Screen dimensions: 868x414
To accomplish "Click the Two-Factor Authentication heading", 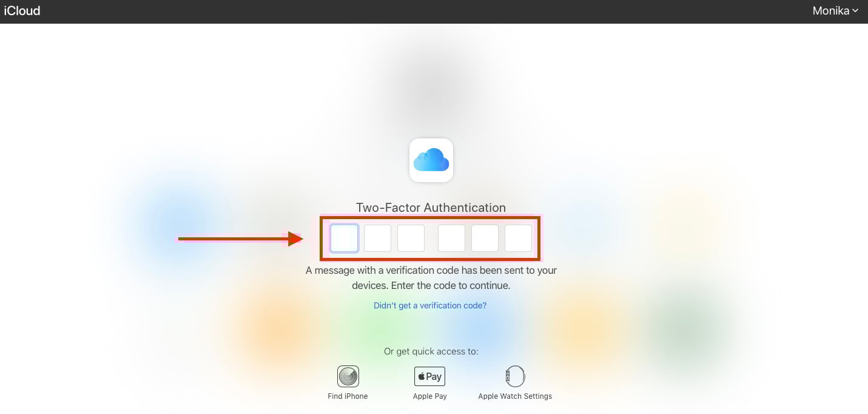I will point(431,208).
